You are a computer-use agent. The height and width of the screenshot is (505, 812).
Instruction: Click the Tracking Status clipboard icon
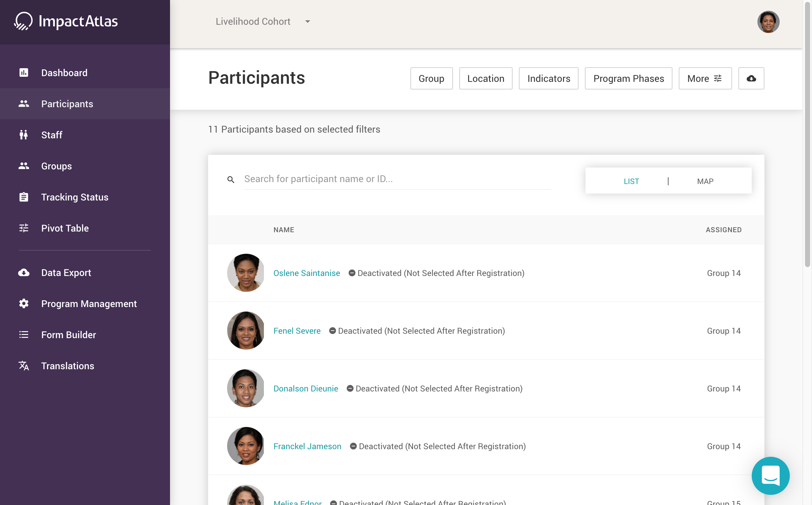coord(24,197)
